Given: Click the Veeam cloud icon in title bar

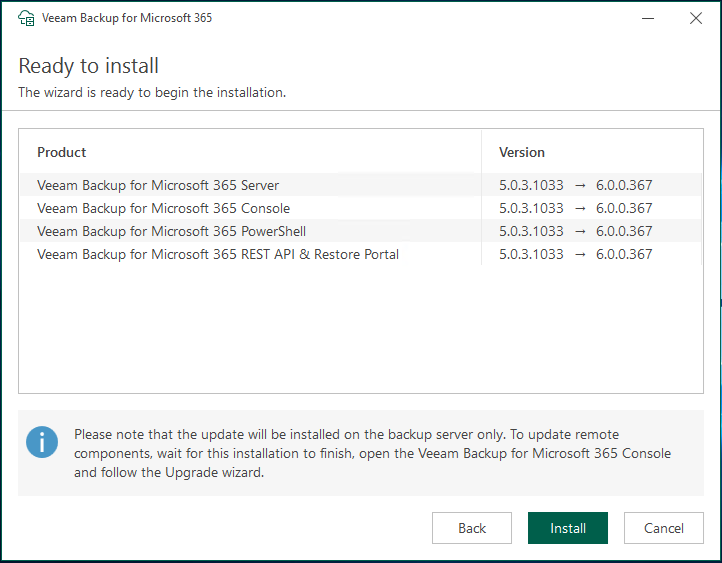Looking at the screenshot, I should [26, 18].
